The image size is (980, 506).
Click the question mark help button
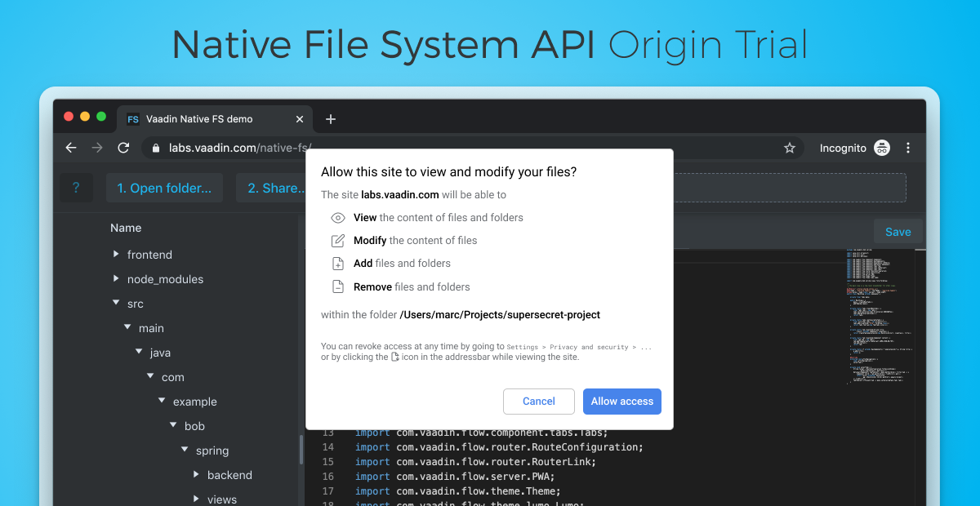(x=76, y=188)
